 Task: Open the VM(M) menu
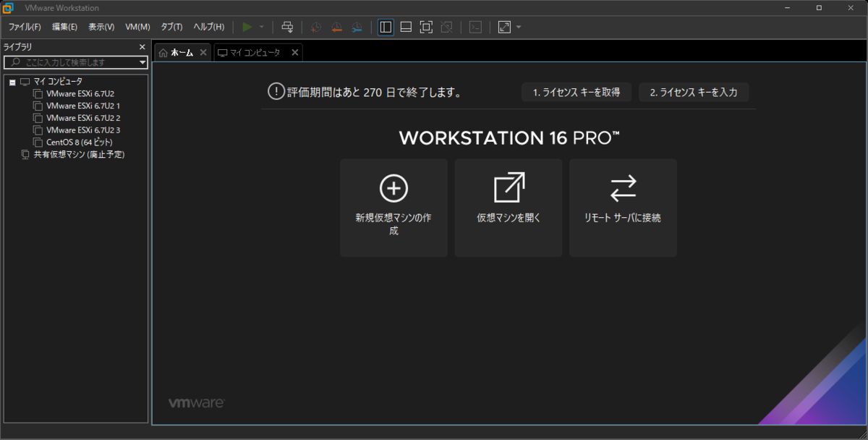(137, 27)
